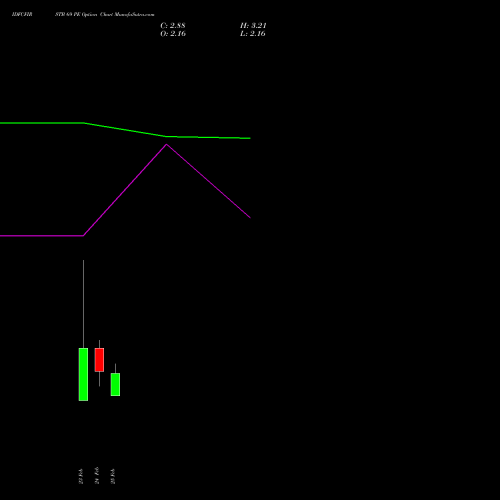This screenshot has height=500, width=500.
Task: Click the low value L: 2.16
Action: click(253, 34)
